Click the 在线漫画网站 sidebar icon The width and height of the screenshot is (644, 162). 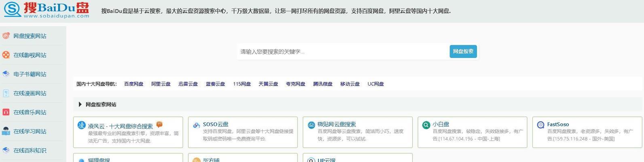[6, 93]
